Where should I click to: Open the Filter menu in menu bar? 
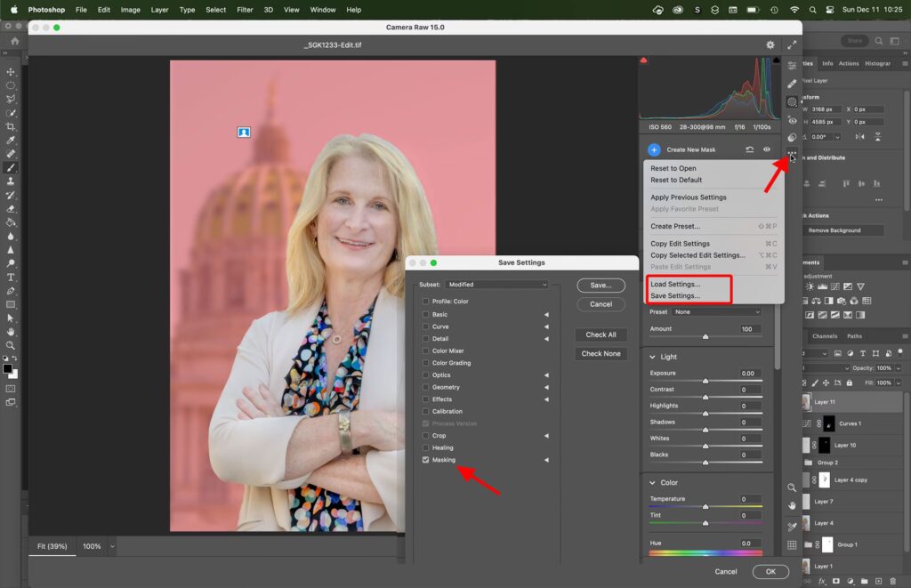(x=245, y=10)
